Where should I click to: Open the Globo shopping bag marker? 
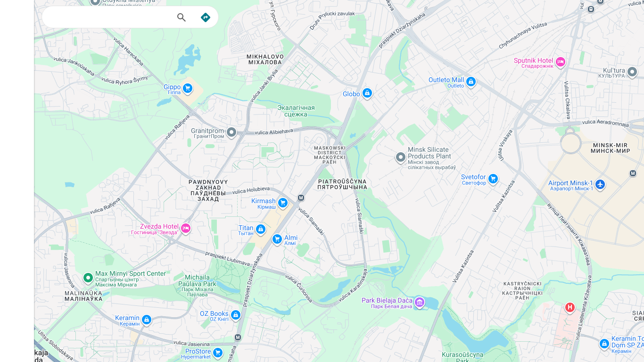[367, 93]
